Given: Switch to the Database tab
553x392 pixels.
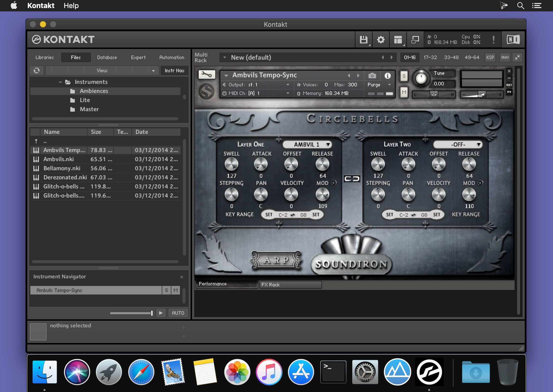Looking at the screenshot, I should (107, 57).
